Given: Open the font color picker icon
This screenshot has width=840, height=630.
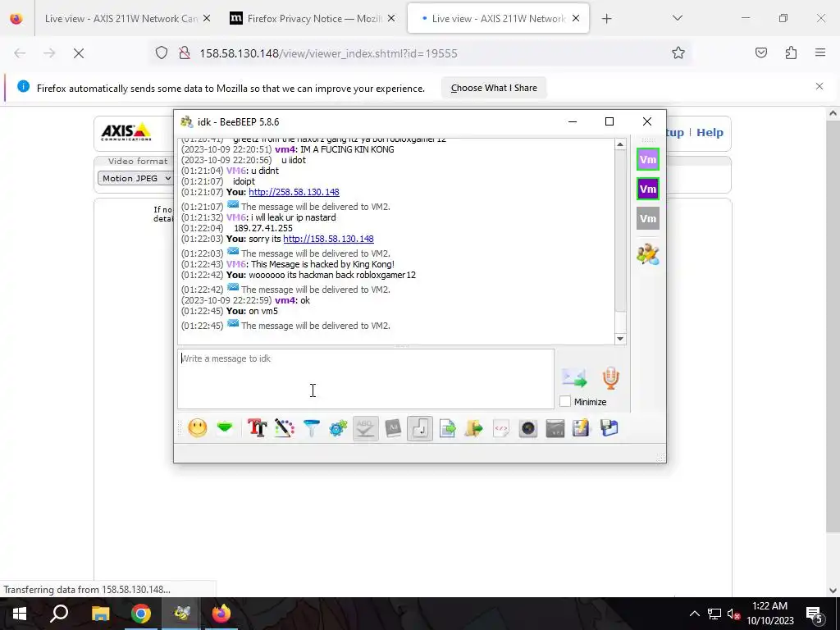Looking at the screenshot, I should [x=285, y=428].
